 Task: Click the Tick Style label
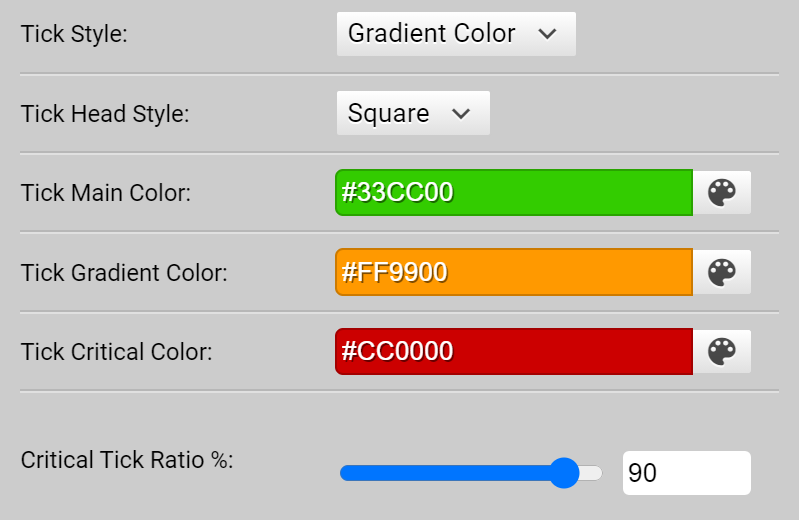pos(74,34)
